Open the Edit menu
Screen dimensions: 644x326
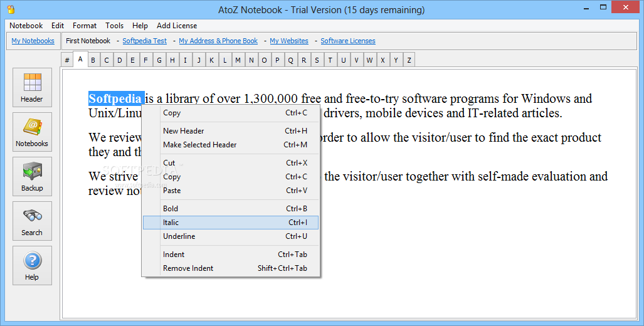coord(58,26)
